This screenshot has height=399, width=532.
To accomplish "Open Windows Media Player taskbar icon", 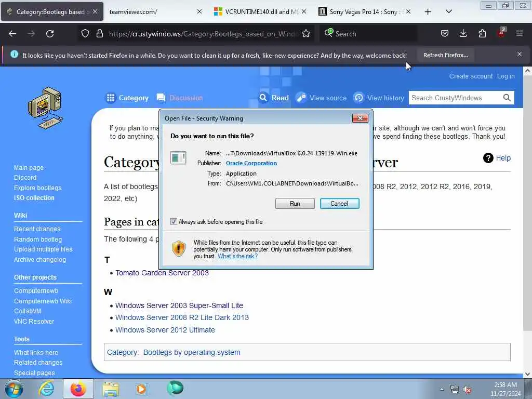I will pos(141,389).
